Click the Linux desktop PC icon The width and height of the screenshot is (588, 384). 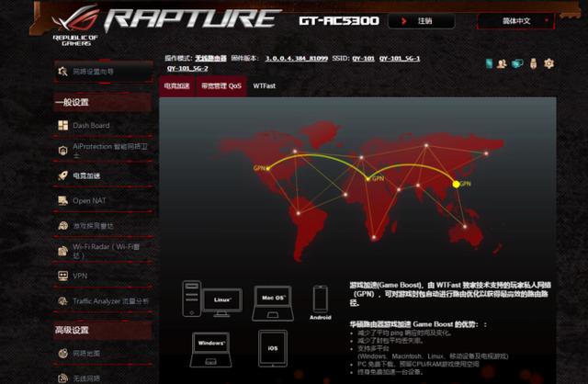pos(212,299)
